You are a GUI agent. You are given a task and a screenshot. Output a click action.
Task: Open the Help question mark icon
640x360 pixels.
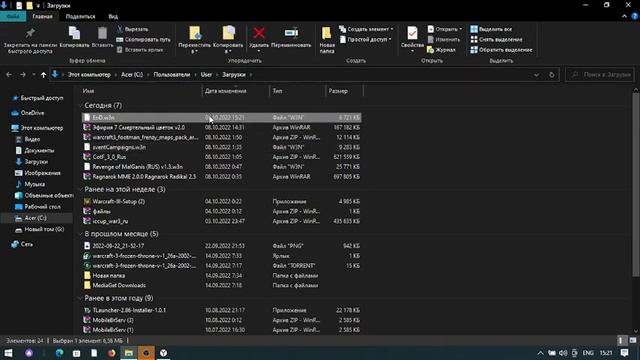pos(635,16)
